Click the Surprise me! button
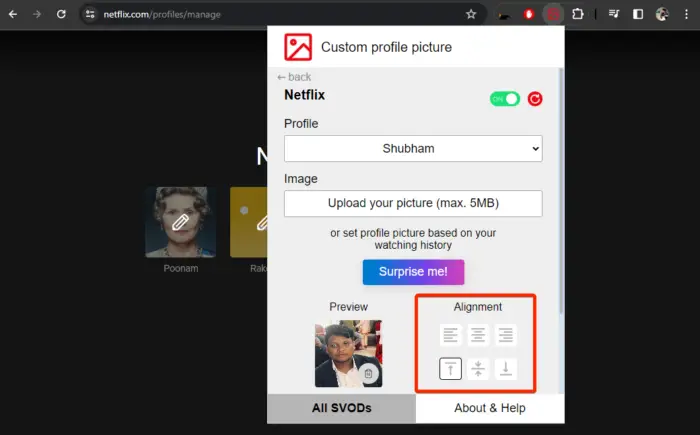 click(x=413, y=272)
